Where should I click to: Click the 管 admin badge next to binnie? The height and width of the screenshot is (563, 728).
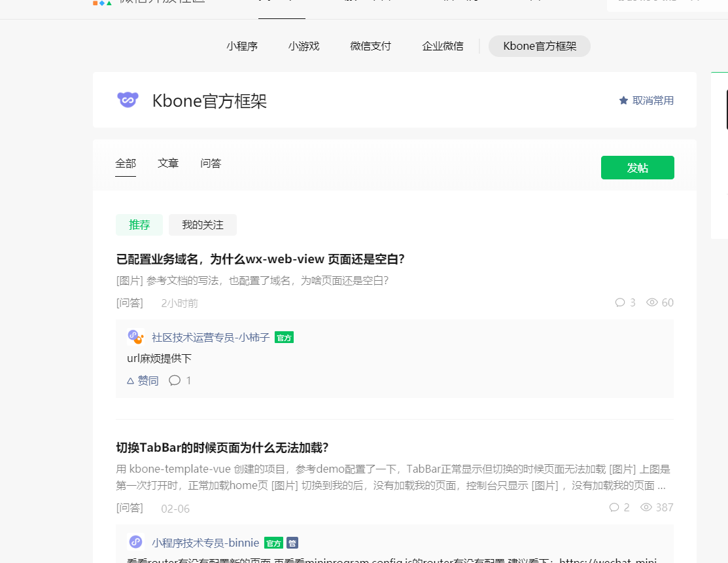(292, 543)
